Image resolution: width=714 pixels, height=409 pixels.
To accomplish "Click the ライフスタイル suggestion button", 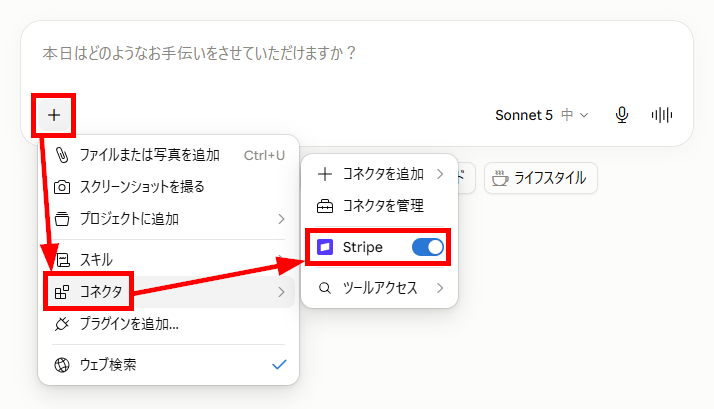I will tap(541, 178).
